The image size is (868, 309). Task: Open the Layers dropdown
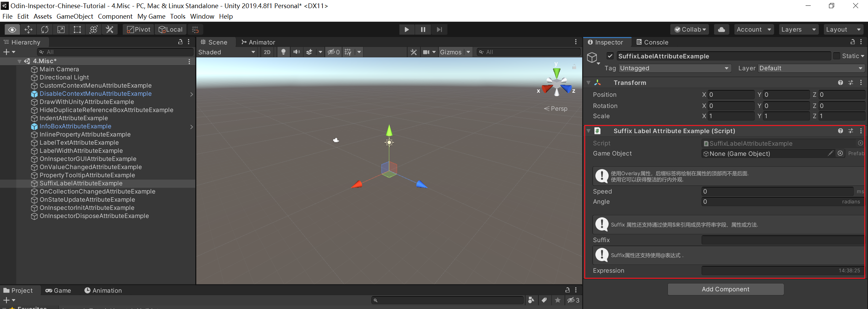click(x=798, y=30)
